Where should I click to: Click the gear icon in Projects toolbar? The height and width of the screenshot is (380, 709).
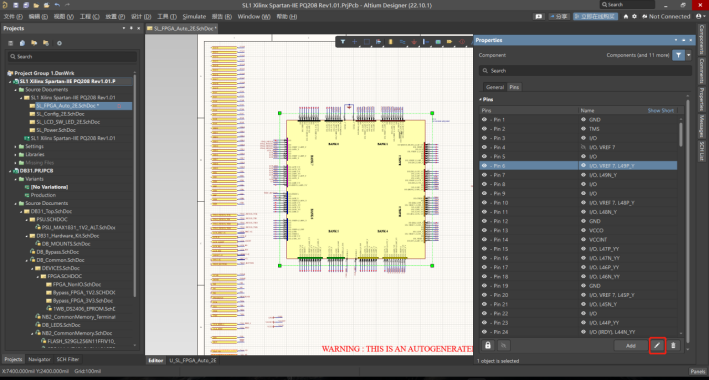59,43
